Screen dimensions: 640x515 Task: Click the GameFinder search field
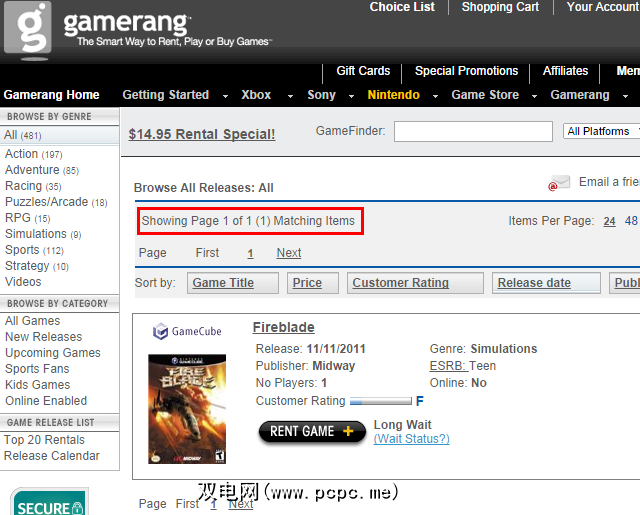473,131
